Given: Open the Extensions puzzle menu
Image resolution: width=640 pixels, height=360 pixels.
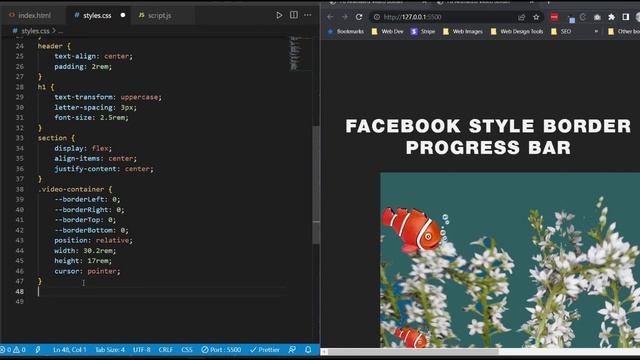Looking at the screenshot, I should click(x=611, y=17).
